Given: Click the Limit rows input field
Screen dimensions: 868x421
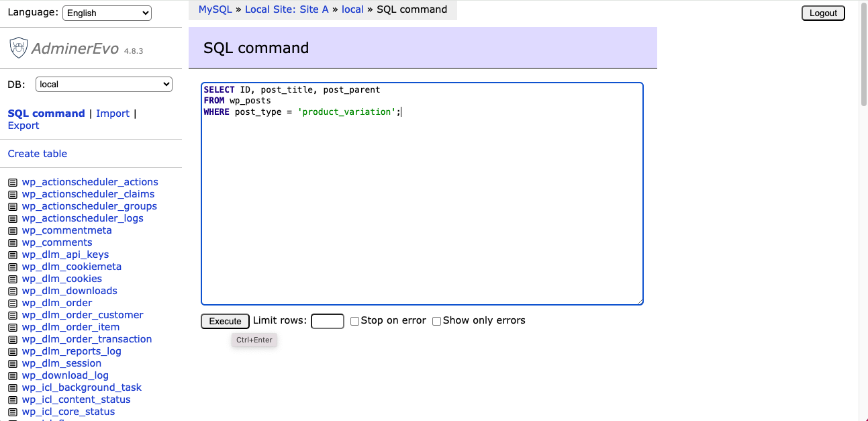Looking at the screenshot, I should point(328,322).
